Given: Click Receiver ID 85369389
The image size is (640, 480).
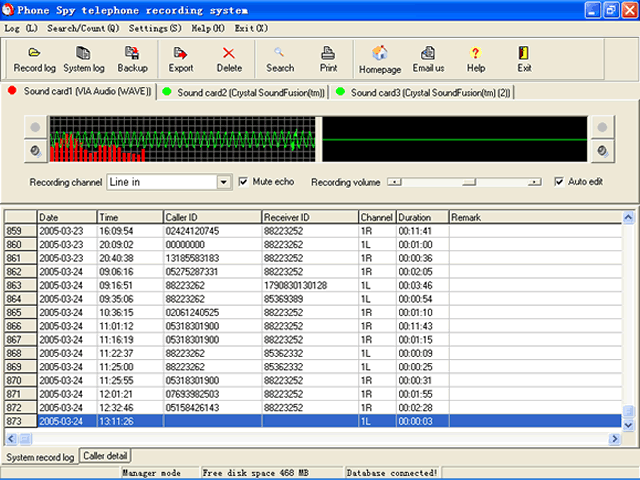Looking at the screenshot, I should tap(283, 299).
